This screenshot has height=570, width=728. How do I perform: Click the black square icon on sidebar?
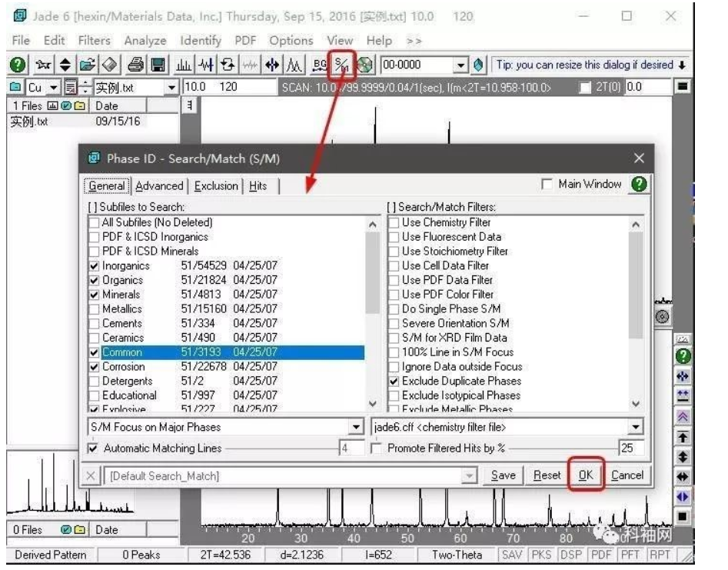[x=683, y=517]
